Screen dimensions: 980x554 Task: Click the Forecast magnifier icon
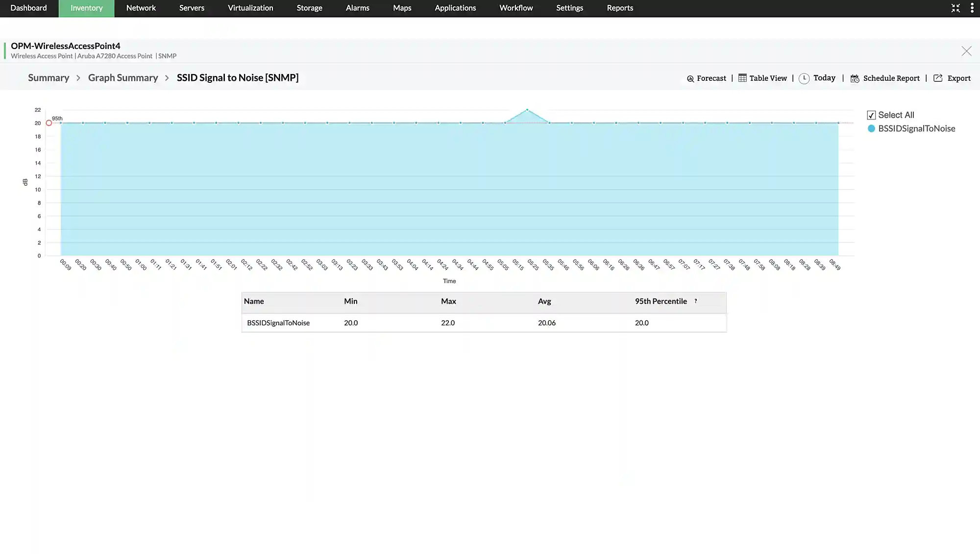[690, 79]
